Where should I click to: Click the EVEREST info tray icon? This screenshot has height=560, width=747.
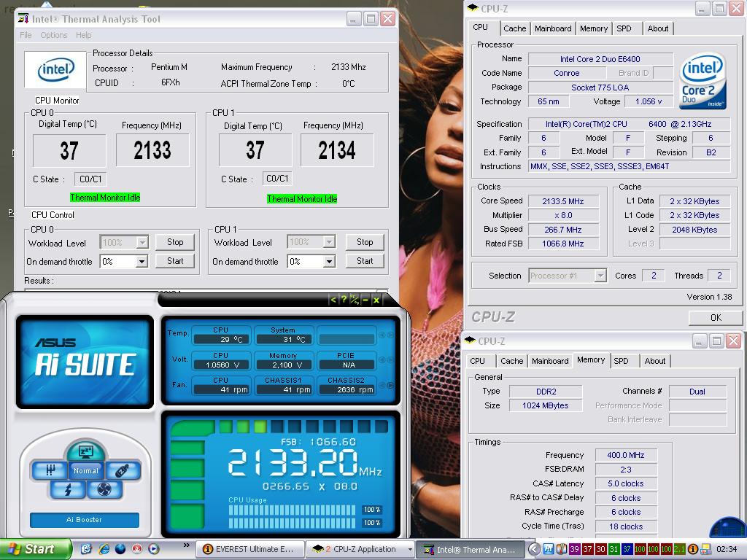693,549
